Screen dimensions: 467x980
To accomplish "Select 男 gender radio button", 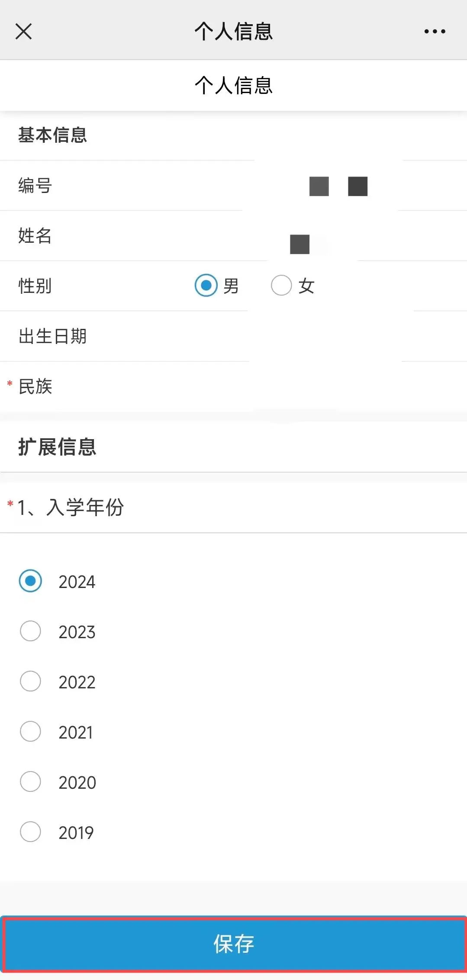I will [x=206, y=286].
